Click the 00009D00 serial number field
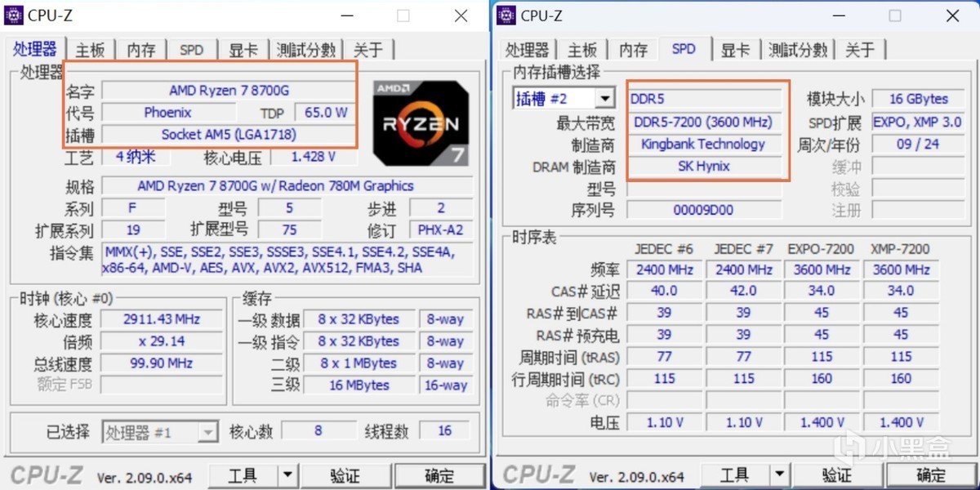 tap(705, 211)
